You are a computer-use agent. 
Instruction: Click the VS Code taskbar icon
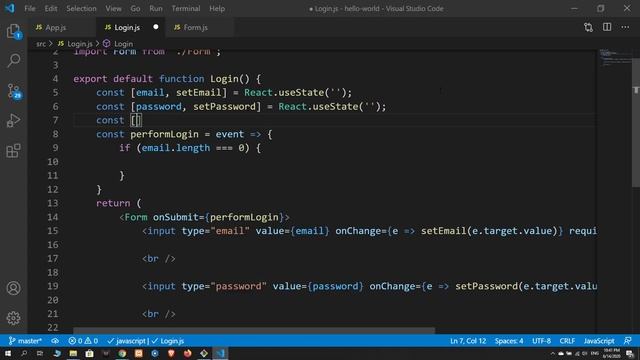click(x=220, y=353)
